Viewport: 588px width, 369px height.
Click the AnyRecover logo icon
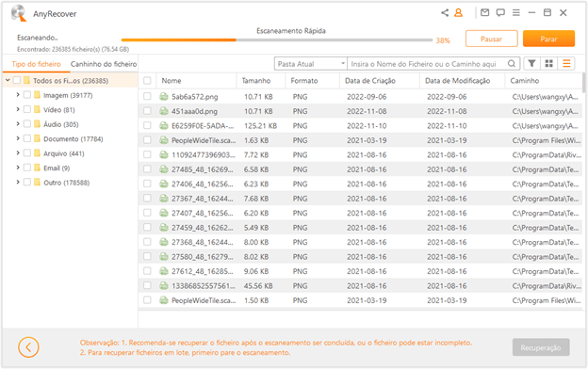click(19, 13)
